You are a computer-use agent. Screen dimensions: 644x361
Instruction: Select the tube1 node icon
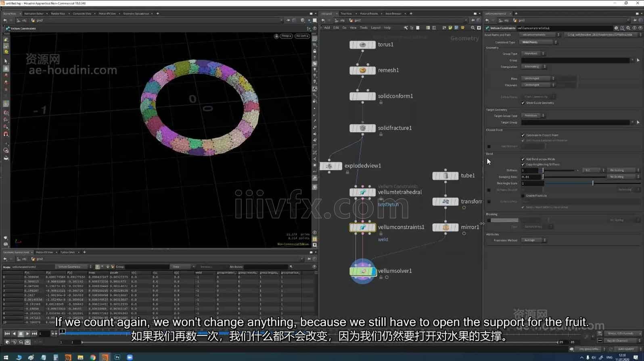(445, 176)
